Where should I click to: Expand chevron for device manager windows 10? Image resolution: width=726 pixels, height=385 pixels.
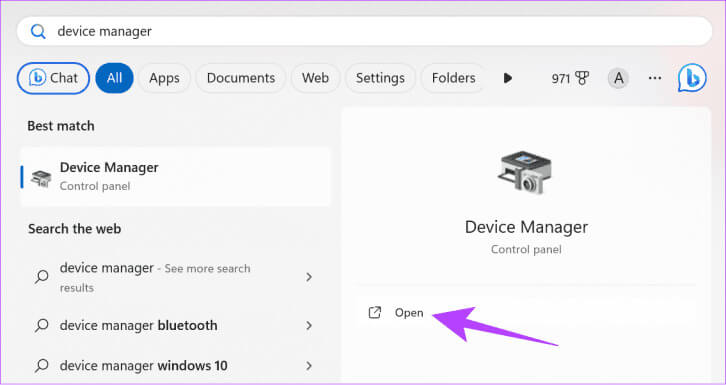click(x=309, y=366)
